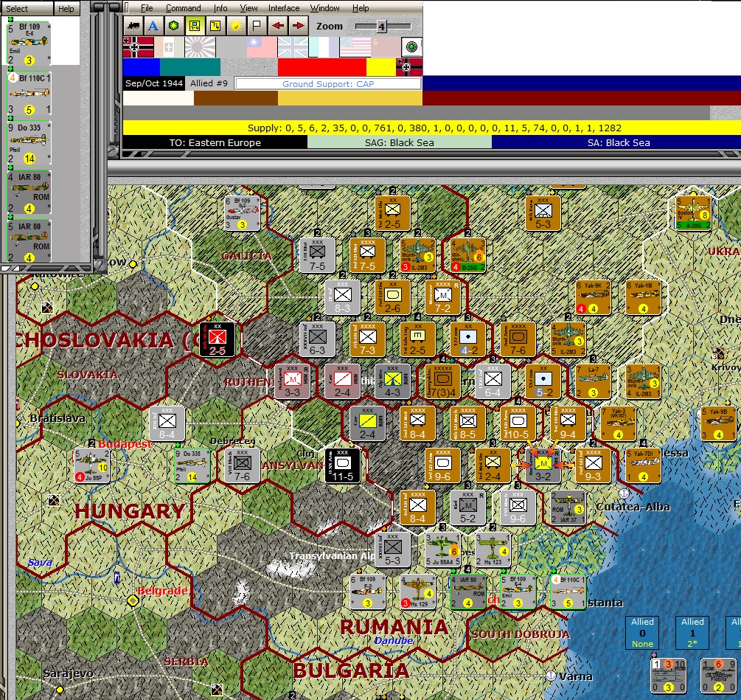Click the TO: Eastern Europe bar
Screen dimensions: 741x700
(214, 143)
